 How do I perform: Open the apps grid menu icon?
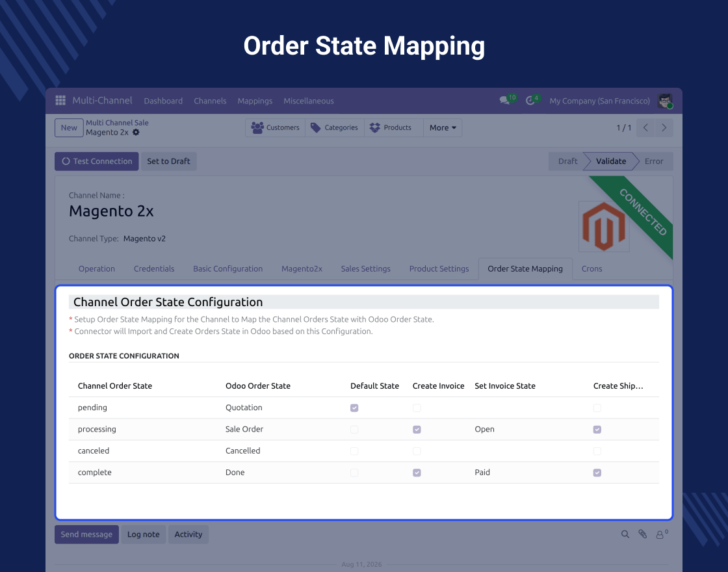(x=60, y=100)
